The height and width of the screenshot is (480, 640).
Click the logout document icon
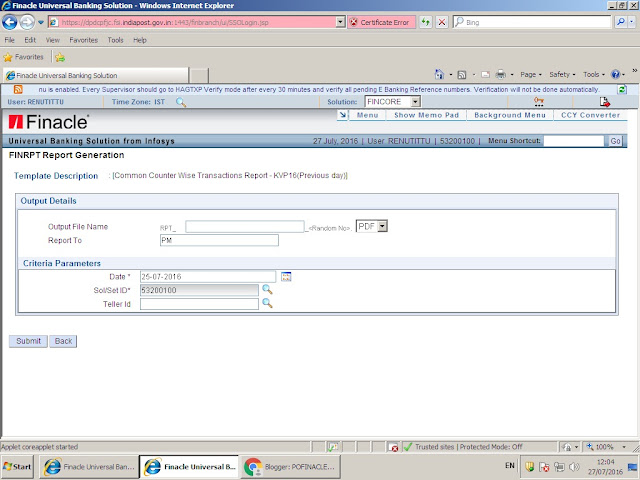[604, 102]
